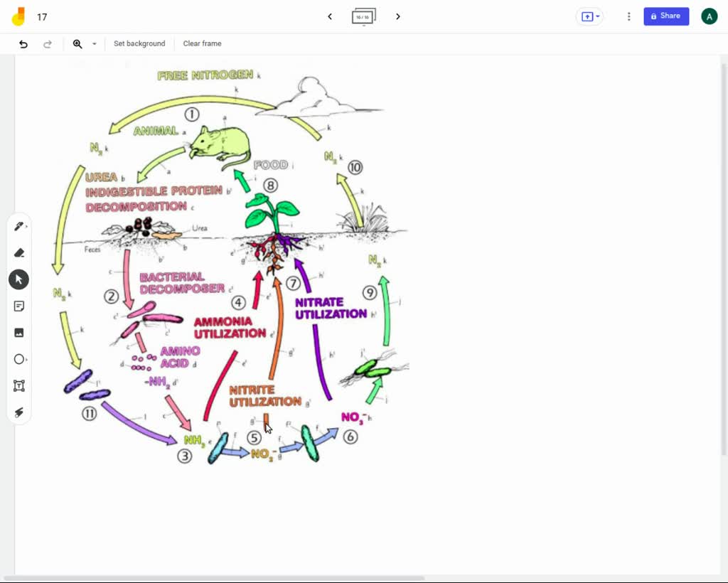Click the Zoom magnifier icon
This screenshot has width=728, height=583.
[77, 43]
